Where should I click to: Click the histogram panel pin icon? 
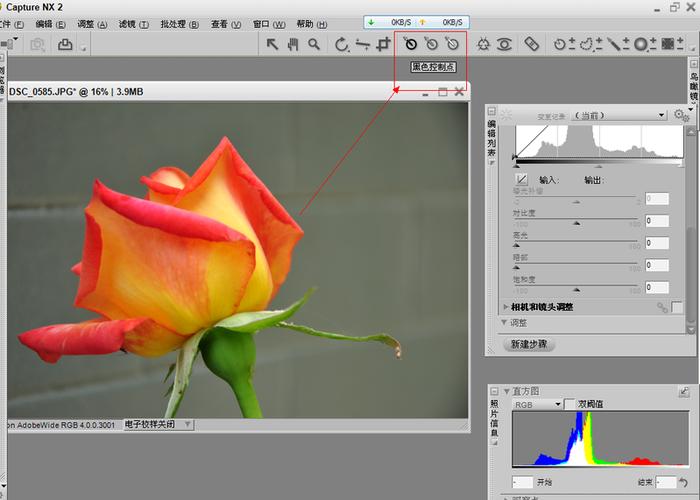pyautogui.click(x=684, y=392)
